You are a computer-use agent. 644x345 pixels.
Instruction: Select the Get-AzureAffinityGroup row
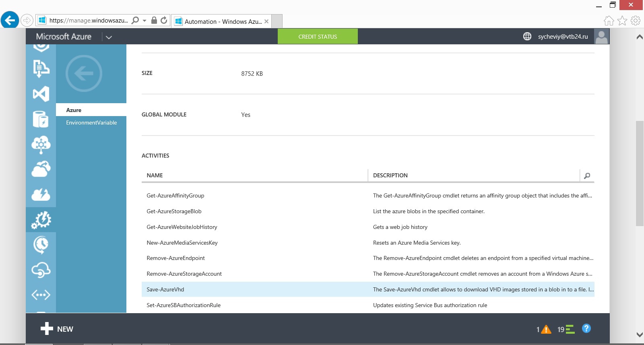[368, 195]
